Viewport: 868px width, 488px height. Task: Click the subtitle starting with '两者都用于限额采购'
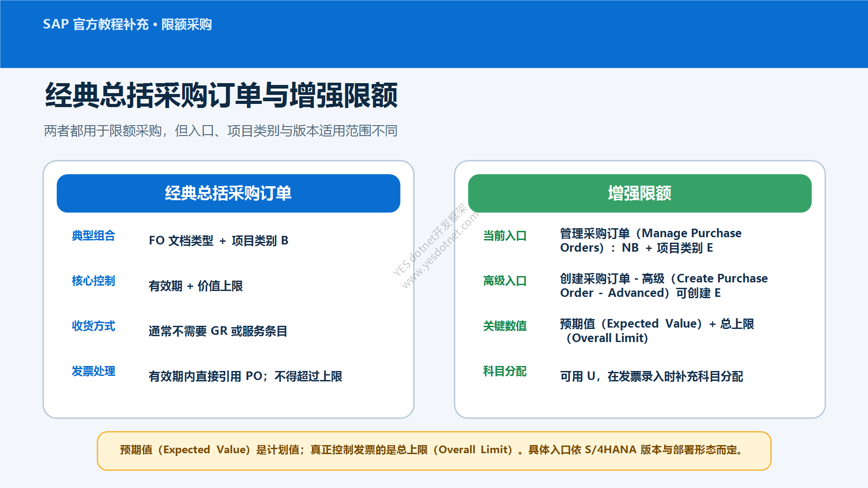221,131
